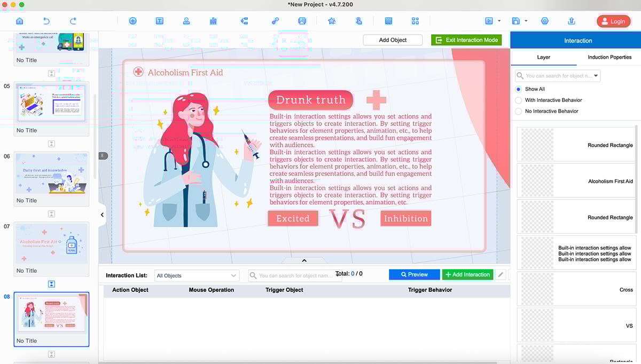Choose No Interactive Behavior option
Image resolution: width=641 pixels, height=364 pixels.
tap(518, 111)
